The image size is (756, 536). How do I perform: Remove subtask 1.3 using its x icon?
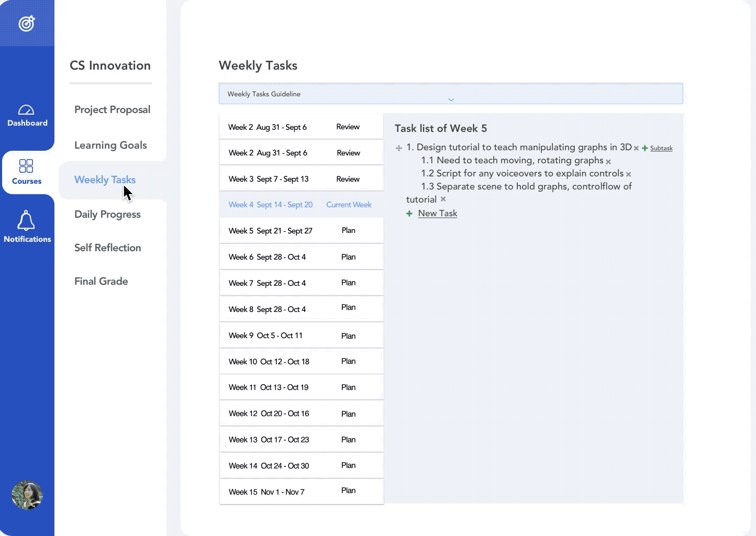point(443,199)
